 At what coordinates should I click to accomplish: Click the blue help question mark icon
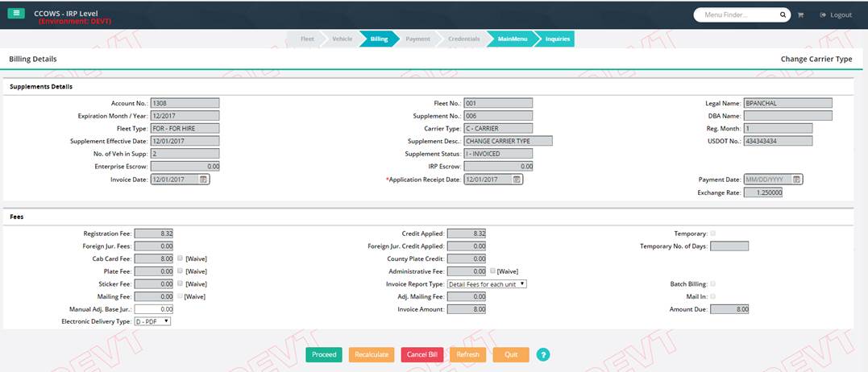point(543,354)
